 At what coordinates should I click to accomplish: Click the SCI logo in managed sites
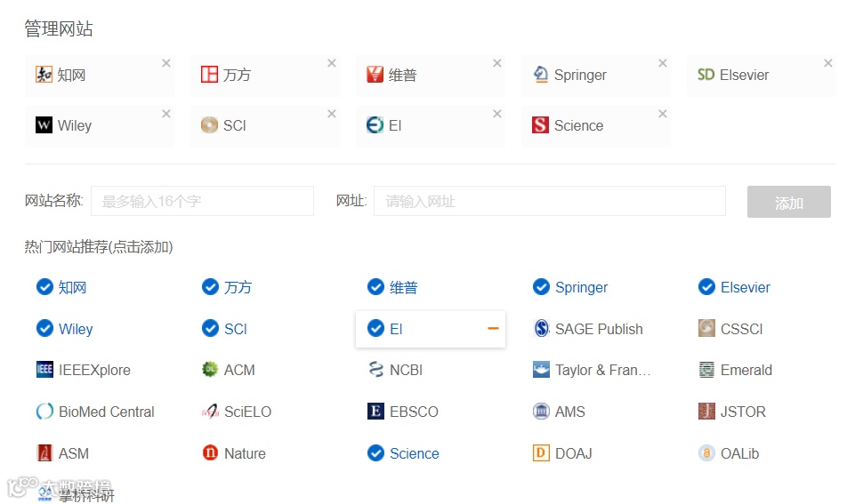(209, 125)
